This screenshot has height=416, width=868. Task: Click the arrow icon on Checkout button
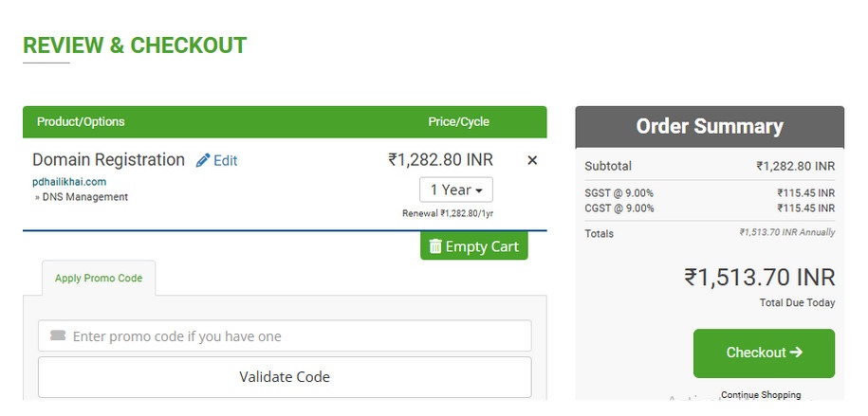point(796,352)
